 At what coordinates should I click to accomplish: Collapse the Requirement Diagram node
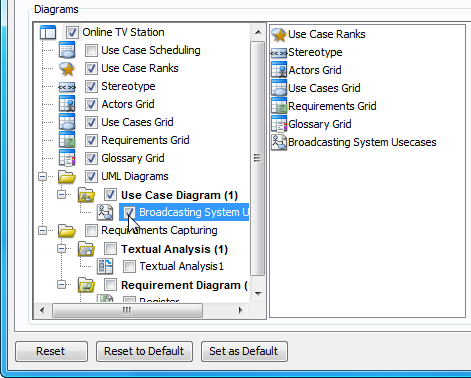pyautogui.click(x=62, y=284)
